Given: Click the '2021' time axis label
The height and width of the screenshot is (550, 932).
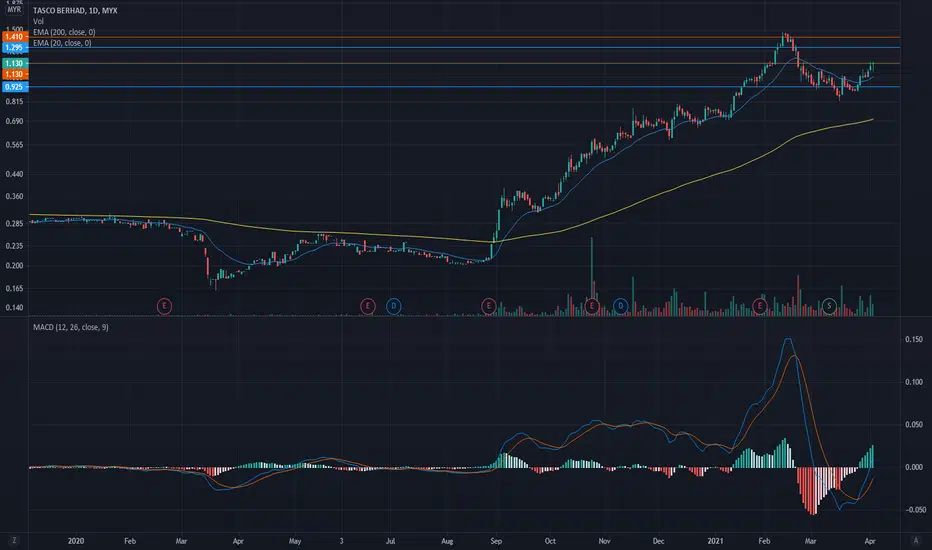Looking at the screenshot, I should pos(715,541).
